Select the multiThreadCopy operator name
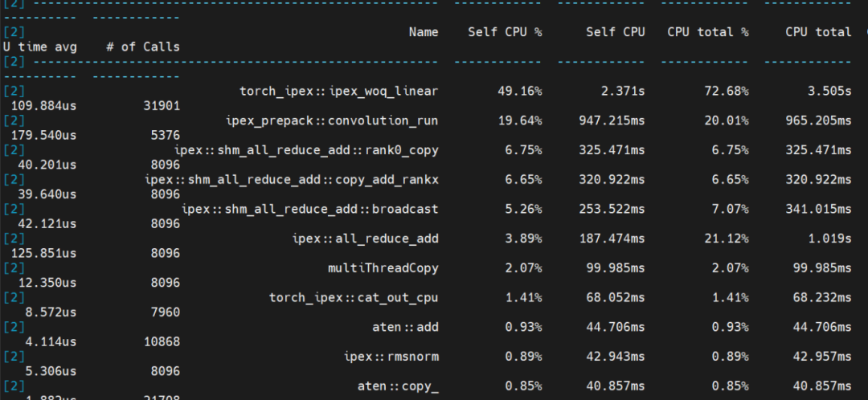The height and width of the screenshot is (400, 868). [x=383, y=267]
